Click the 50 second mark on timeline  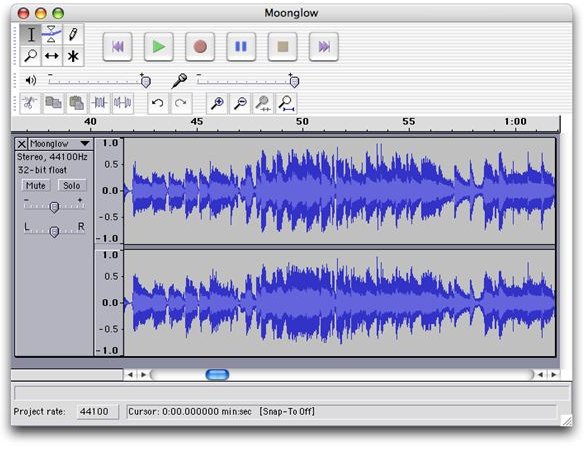click(x=302, y=122)
